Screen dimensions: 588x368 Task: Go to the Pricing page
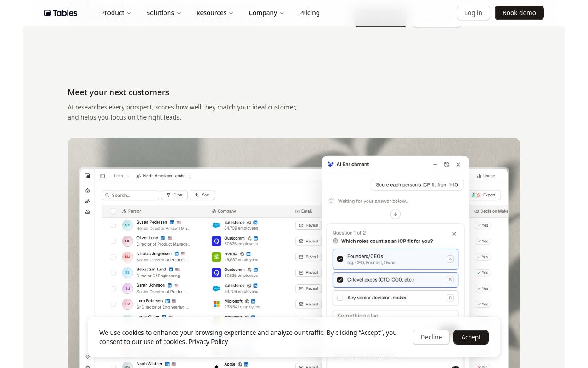coord(309,13)
